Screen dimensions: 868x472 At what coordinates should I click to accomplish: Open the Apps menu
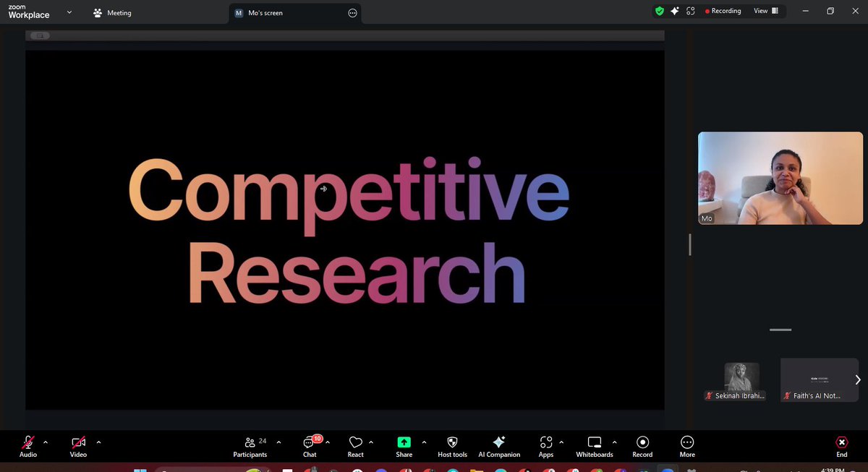point(546,446)
